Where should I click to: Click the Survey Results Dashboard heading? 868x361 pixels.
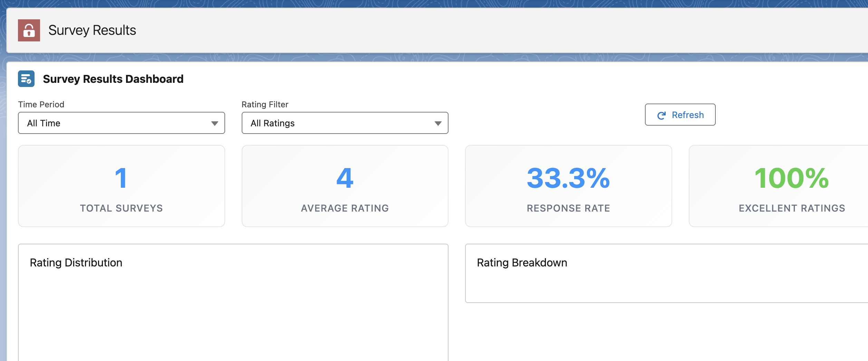click(x=113, y=79)
